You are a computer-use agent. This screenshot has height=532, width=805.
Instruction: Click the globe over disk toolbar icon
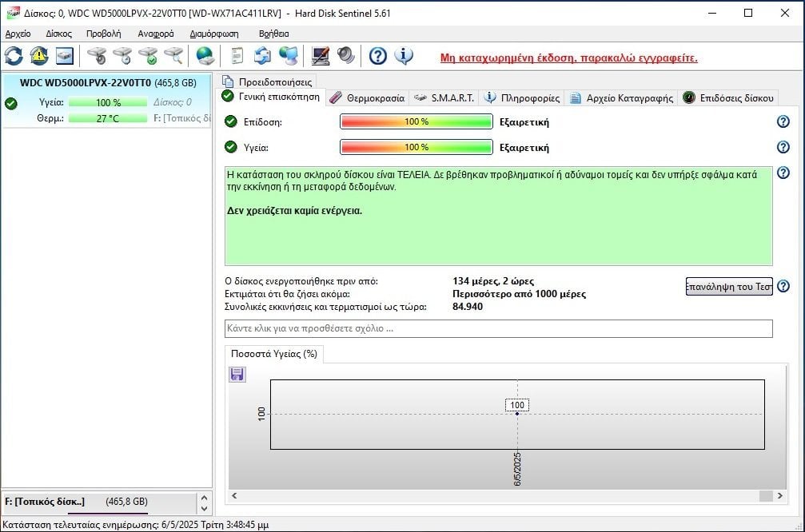tap(205, 56)
